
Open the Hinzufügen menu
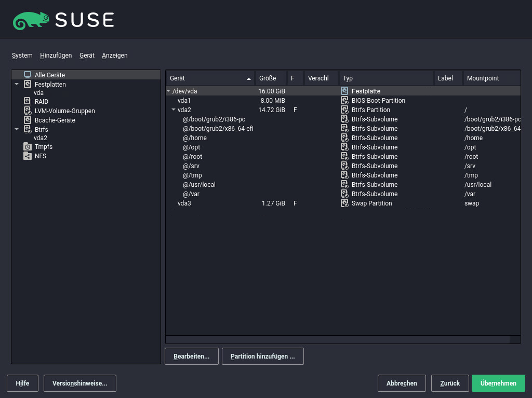coord(56,56)
